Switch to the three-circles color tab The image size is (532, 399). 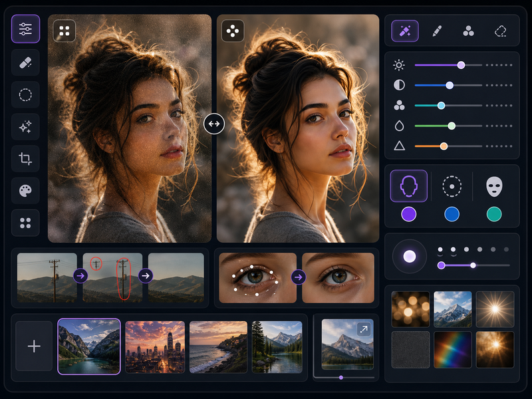[469, 31]
